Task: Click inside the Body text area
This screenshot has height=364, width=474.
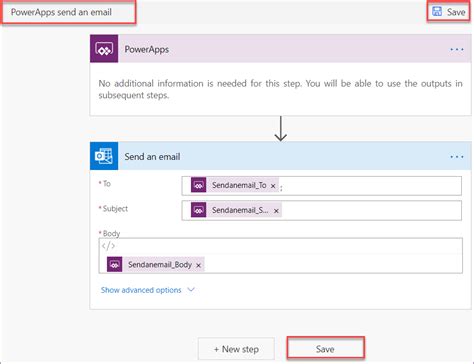Action: coord(281,256)
